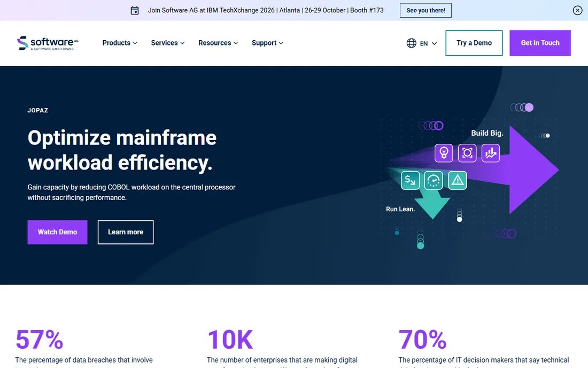Click the 57% statistic
Screen dimensions: 588x368
coord(40,340)
